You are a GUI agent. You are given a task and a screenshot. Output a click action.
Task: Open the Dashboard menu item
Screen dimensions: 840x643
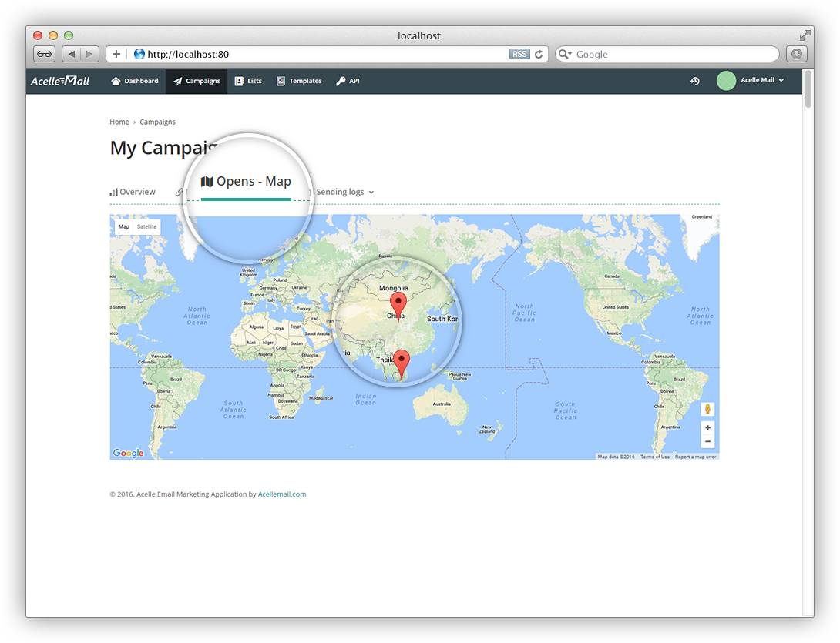point(134,81)
